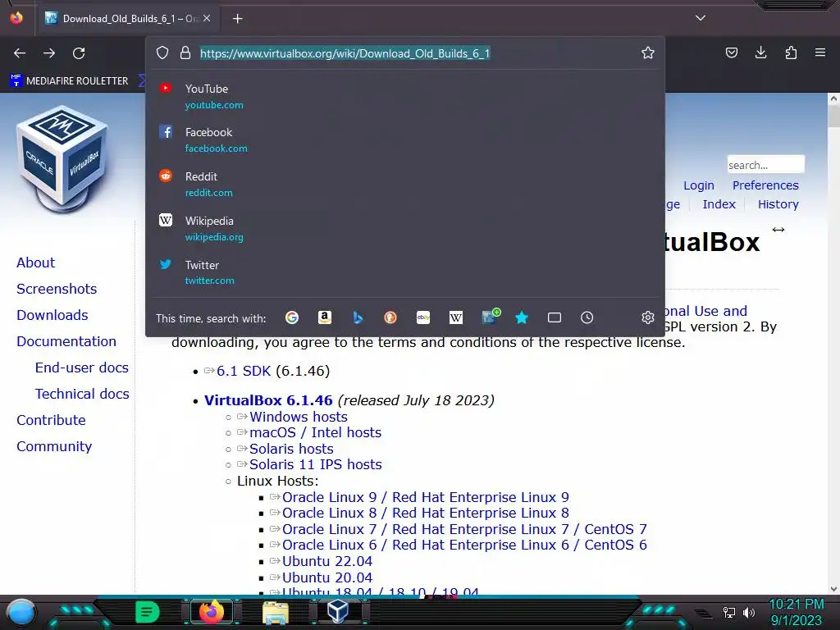Open tracking protection shield icon
The height and width of the screenshot is (630, 840).
coord(162,52)
